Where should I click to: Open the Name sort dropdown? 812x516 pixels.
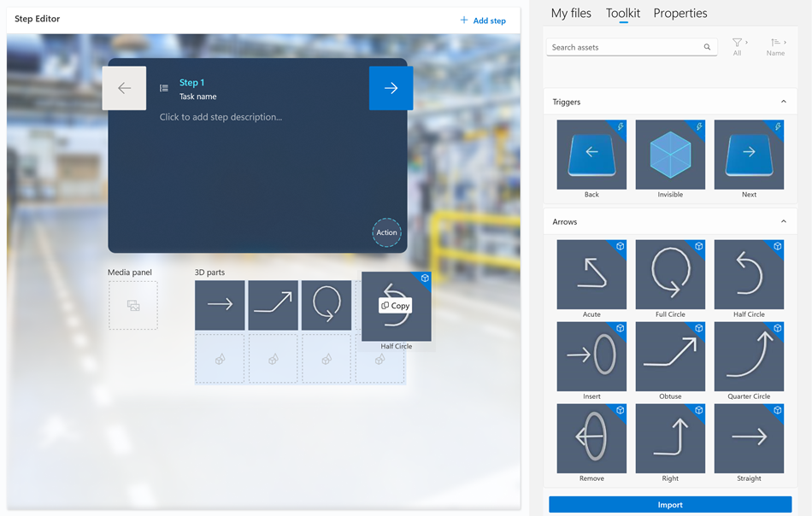point(777,47)
